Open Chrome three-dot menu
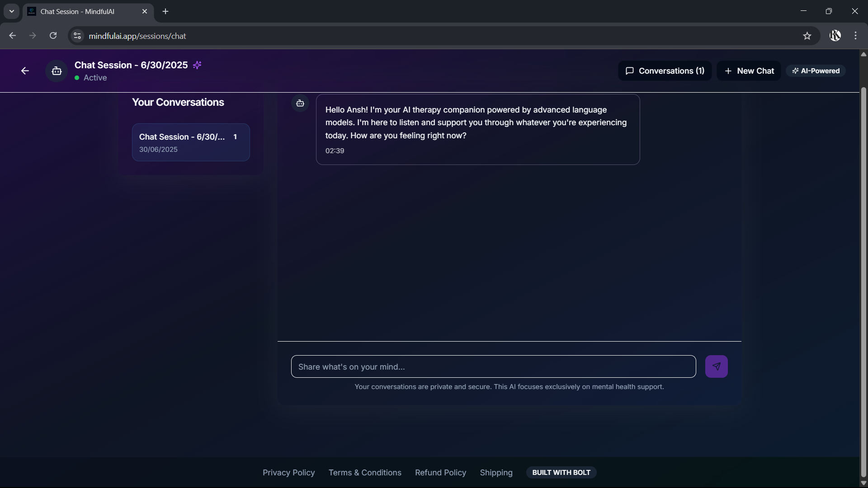The image size is (868, 488). 855,36
